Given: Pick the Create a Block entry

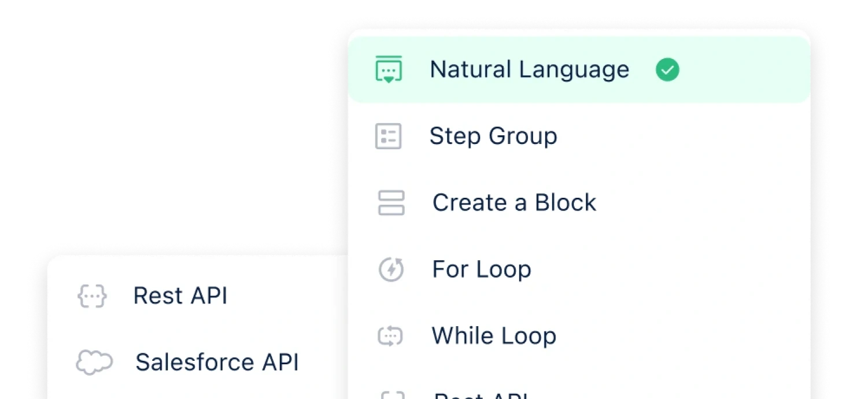Looking at the screenshot, I should point(514,203).
